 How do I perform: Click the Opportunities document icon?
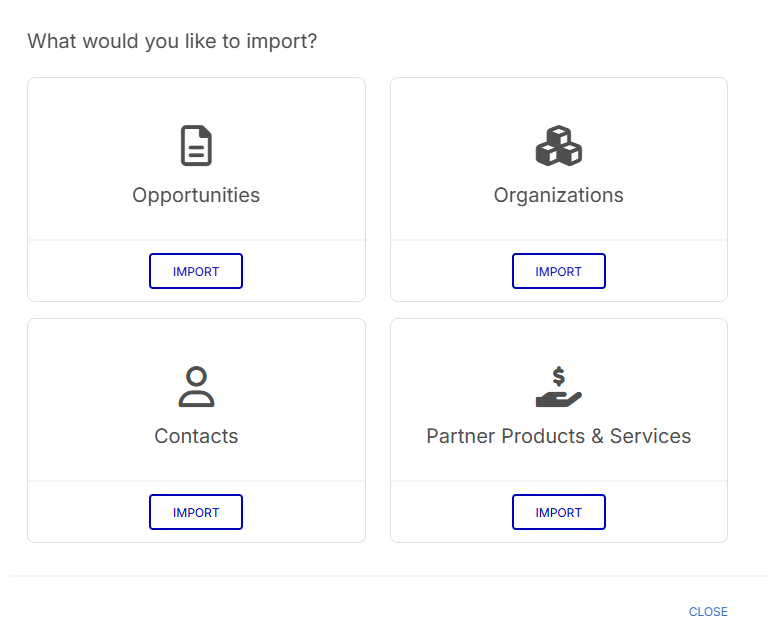(x=196, y=146)
